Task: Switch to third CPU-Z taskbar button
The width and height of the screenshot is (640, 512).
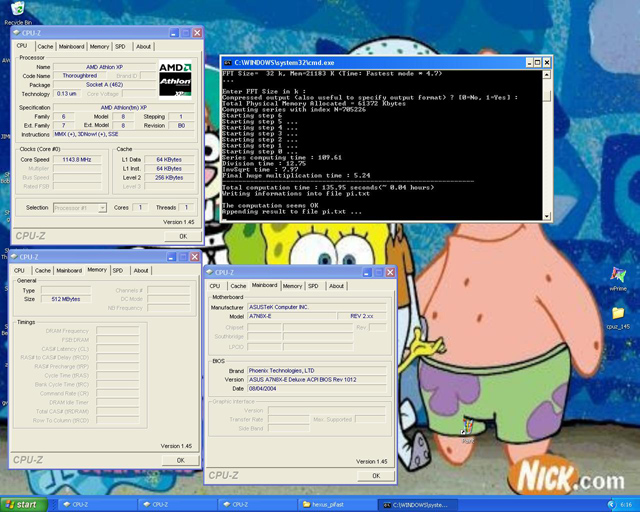Action: pos(257,505)
